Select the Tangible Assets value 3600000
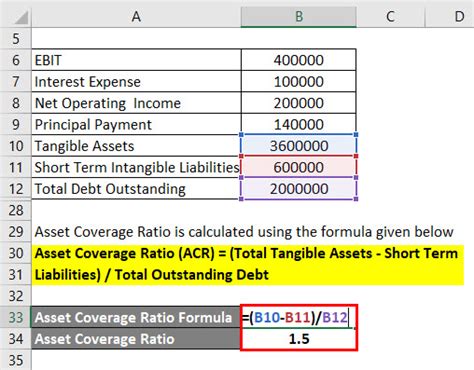474x370 pixels. 299,146
